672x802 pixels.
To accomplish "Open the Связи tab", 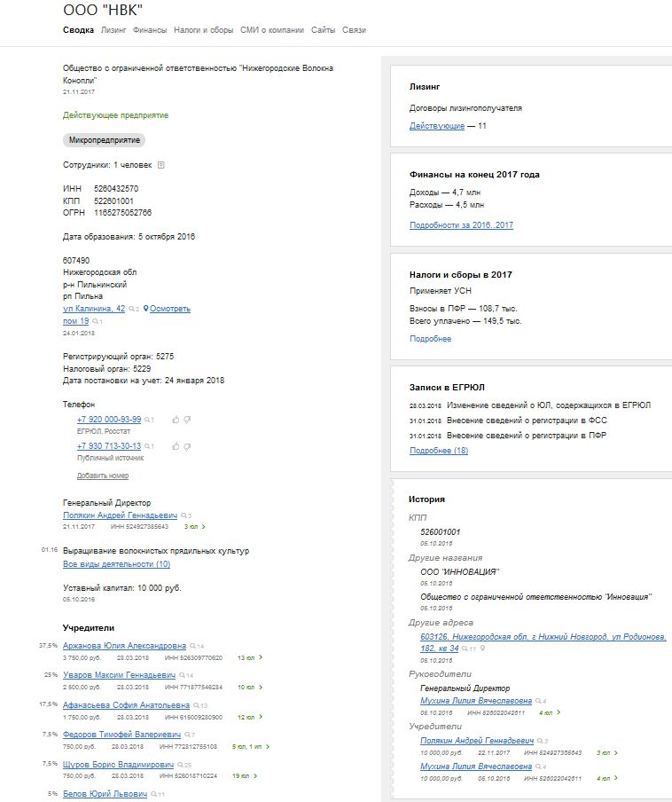I will click(x=354, y=30).
